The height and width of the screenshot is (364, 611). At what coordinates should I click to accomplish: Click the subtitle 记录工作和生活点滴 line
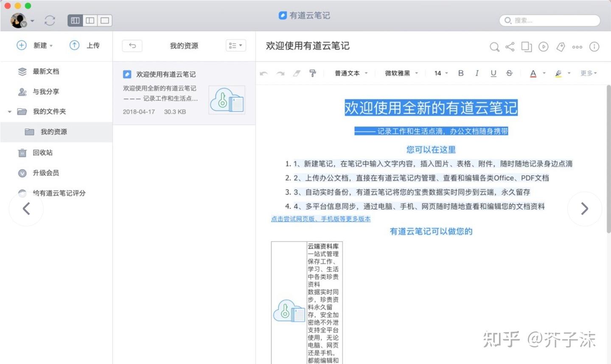coord(431,131)
